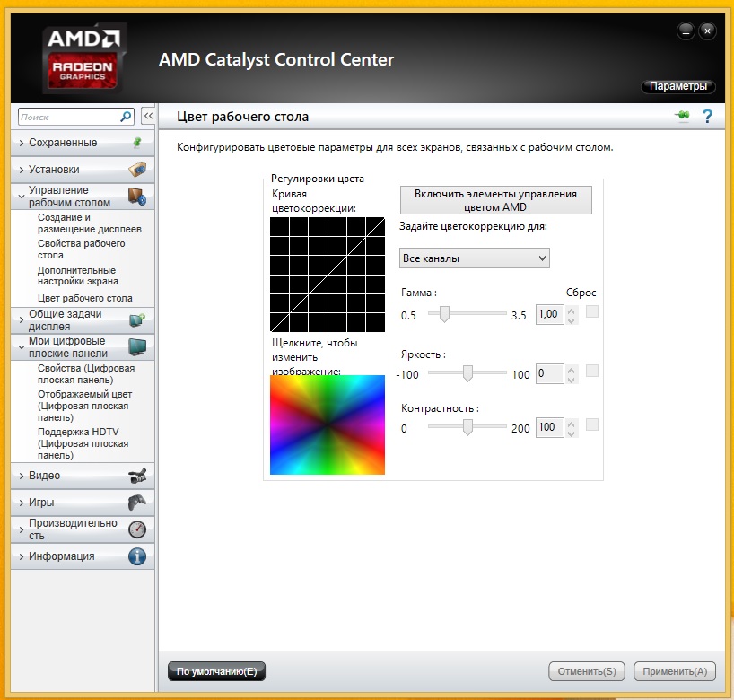Expand the Производительность section
Viewport: 734px width, 700px height.
21,529
